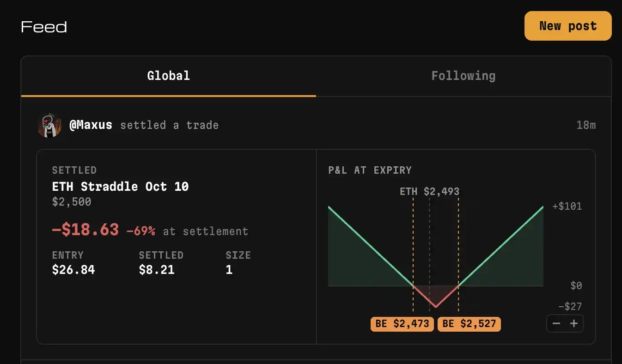Click the red loss zone on chart
This screenshot has height=364, width=622.
click(x=435, y=294)
